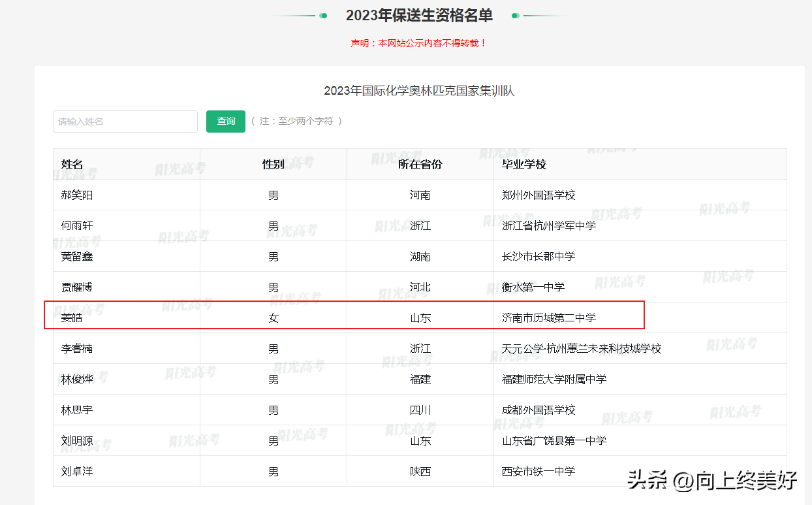This screenshot has height=505, width=812.
Task: Click the 2023年保送生资格名单 page title
Action: (x=419, y=16)
